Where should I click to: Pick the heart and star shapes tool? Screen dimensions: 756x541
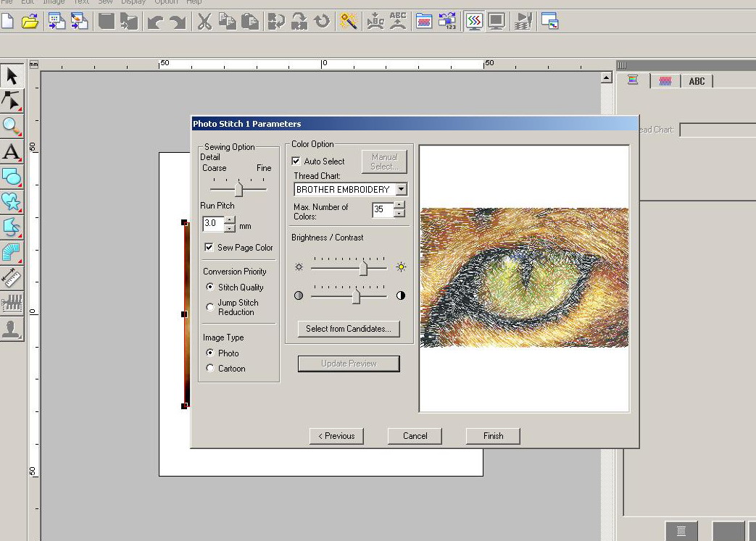click(x=12, y=202)
